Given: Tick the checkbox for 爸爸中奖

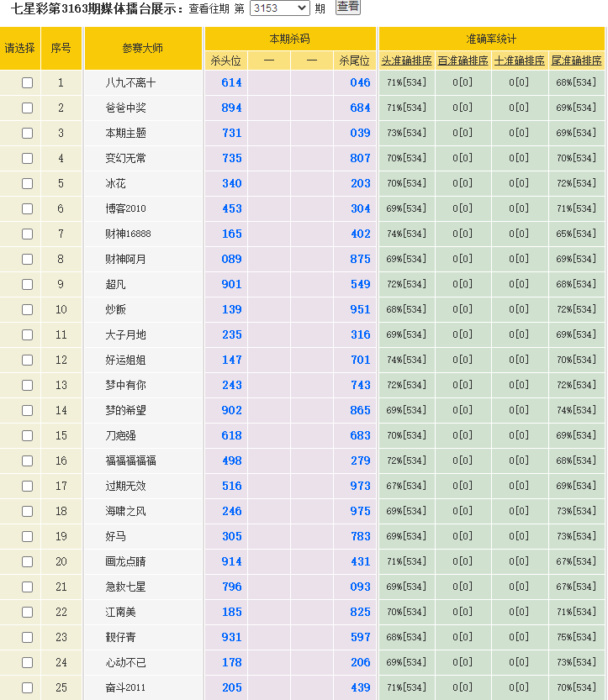Looking at the screenshot, I should [28, 108].
